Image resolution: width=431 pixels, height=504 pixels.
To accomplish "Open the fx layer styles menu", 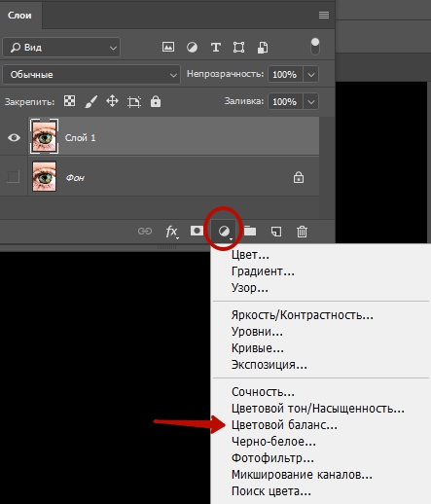I will tap(171, 232).
